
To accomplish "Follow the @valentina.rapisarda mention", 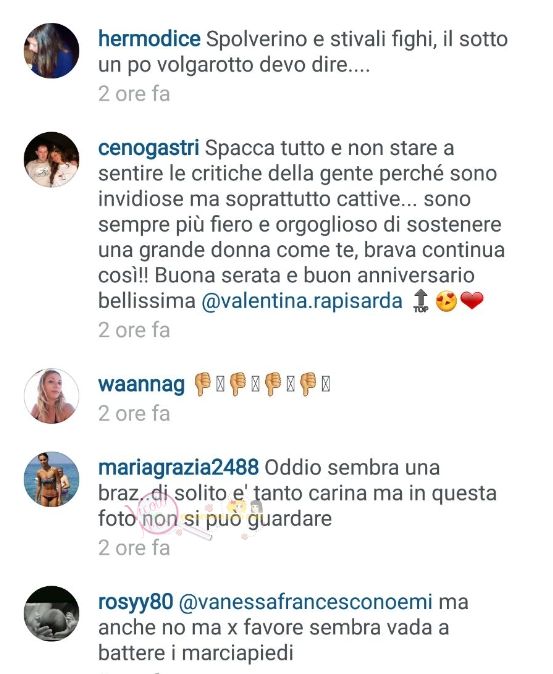I will [x=302, y=301].
